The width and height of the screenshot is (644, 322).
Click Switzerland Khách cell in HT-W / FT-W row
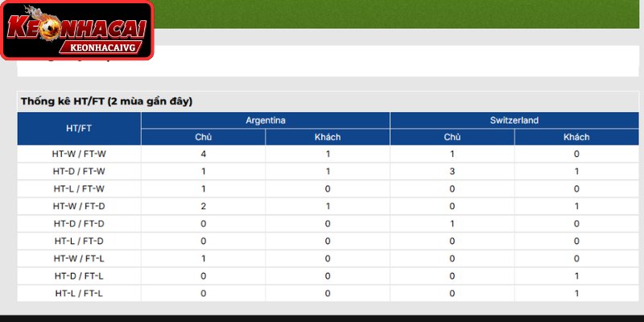point(576,154)
